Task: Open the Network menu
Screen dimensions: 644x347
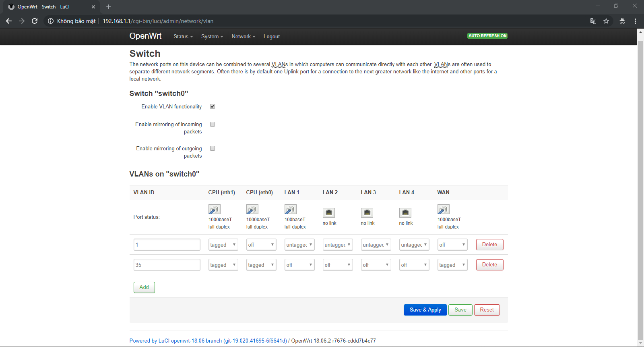Action: (244, 36)
